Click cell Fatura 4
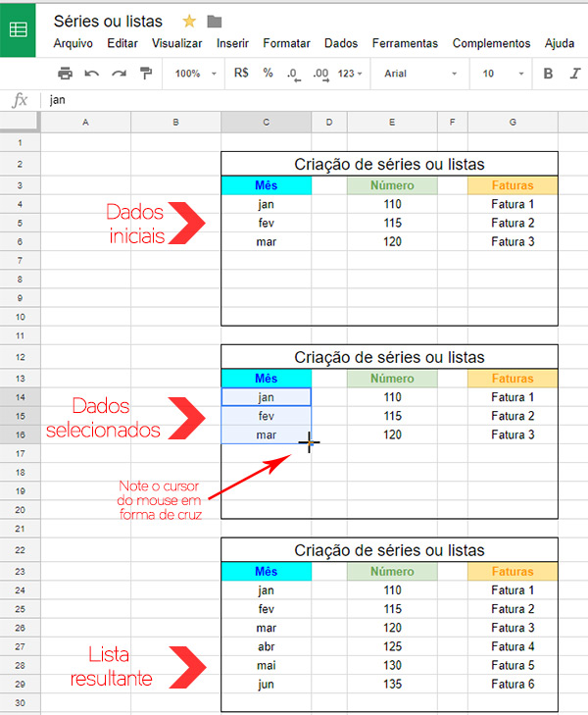Screen dimensions: 588x715 pos(513,646)
